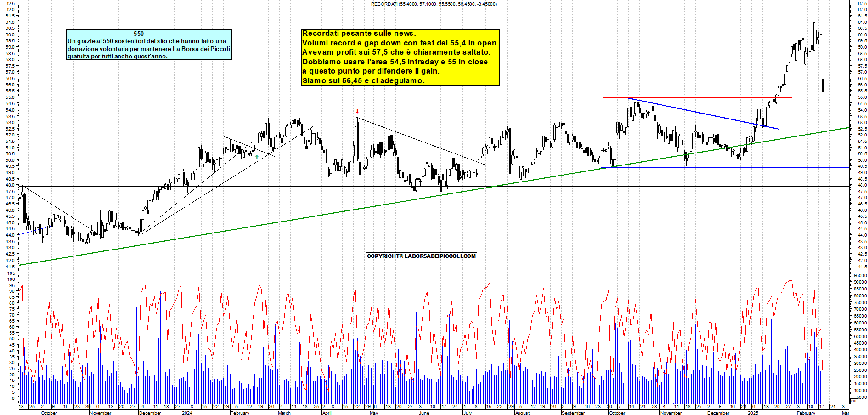Select the '2025' year label on time axis
Screen dimensions: 868x415
point(753,413)
